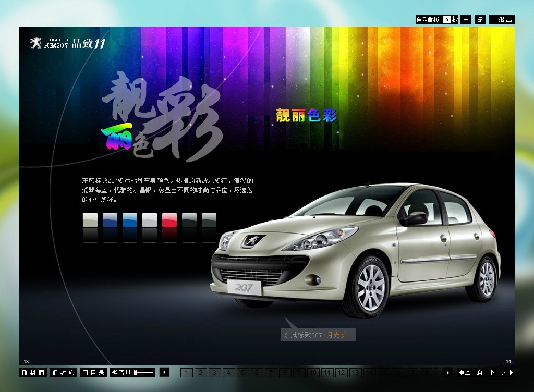The image size is (534, 392).
Task: Open the 封面 (cover) page
Action: (x=33, y=373)
